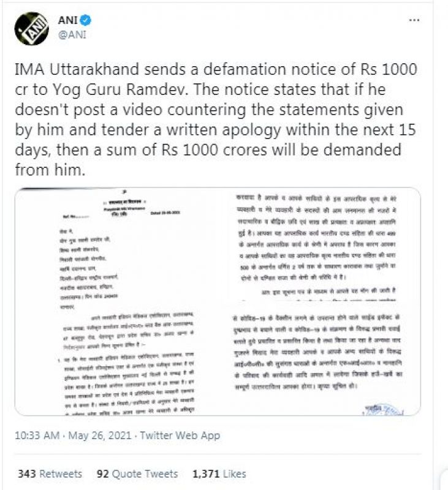This screenshot has height=490, width=448.
Task: Click the letterhead at top of the letter
Action: point(125,207)
